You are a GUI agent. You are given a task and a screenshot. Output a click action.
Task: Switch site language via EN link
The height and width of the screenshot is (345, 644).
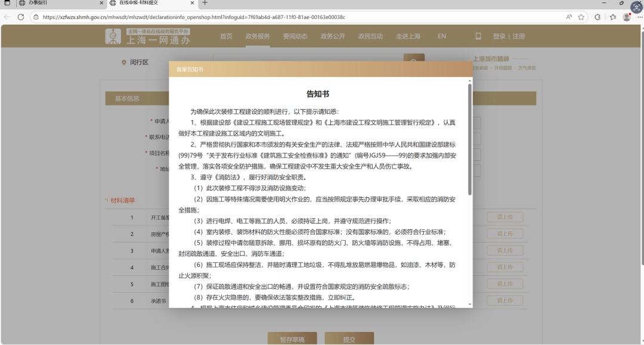click(442, 36)
